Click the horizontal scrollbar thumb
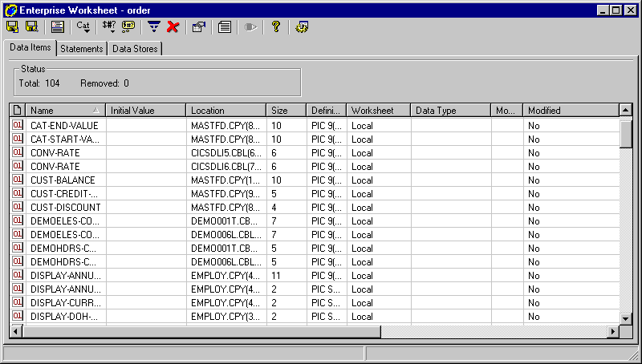The width and height of the screenshot is (642, 364). (x=201, y=332)
